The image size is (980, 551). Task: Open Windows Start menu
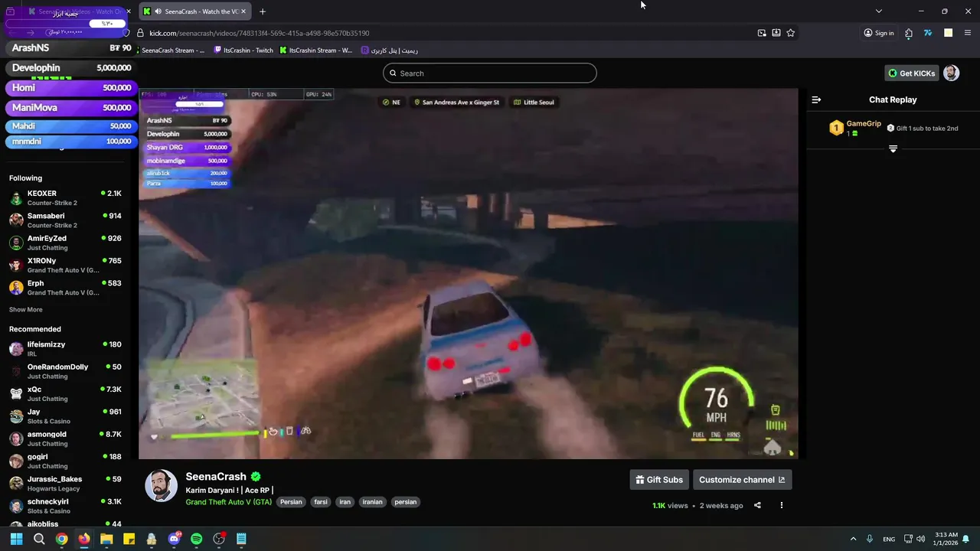coord(16,539)
